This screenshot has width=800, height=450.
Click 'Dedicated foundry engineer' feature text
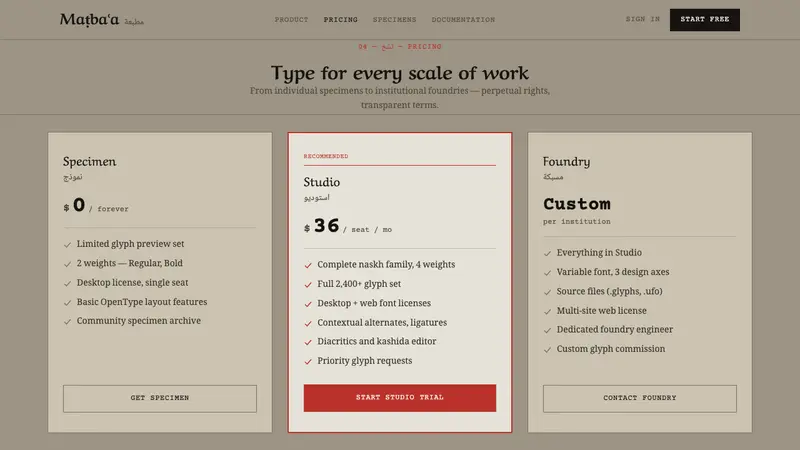click(614, 330)
